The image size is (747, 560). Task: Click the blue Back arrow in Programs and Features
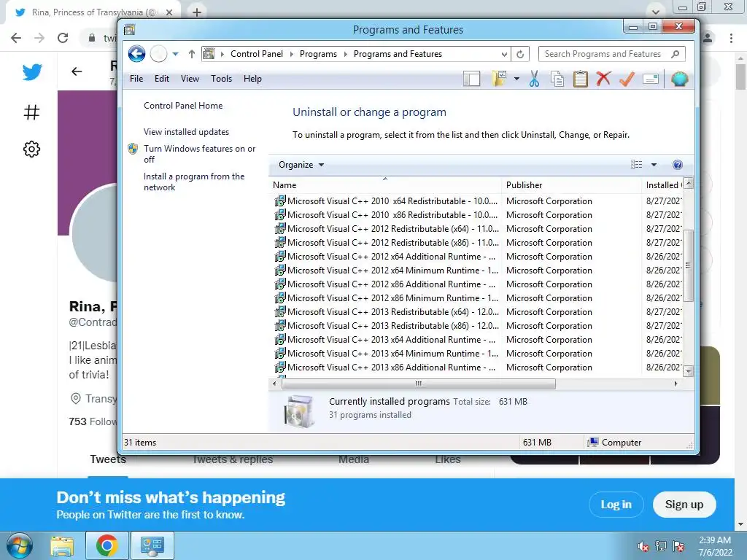(x=136, y=54)
